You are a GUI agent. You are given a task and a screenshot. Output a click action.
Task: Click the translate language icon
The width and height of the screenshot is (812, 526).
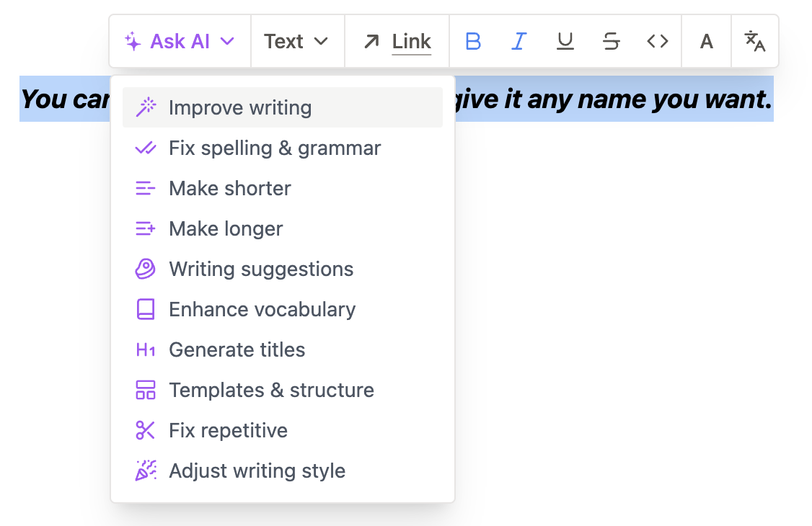[x=755, y=42]
